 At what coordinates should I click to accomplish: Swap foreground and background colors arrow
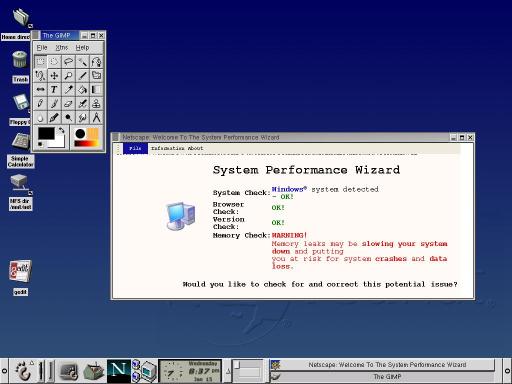(x=62, y=130)
